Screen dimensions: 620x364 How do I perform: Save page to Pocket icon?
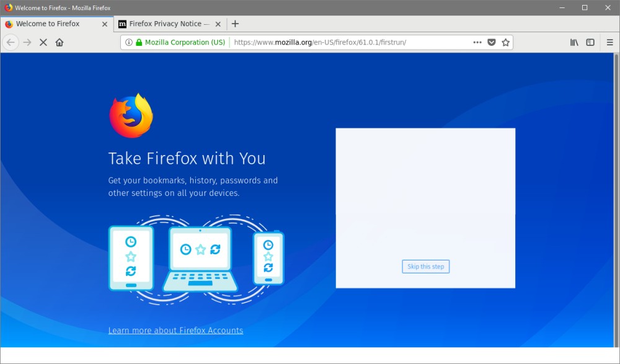pyautogui.click(x=492, y=42)
